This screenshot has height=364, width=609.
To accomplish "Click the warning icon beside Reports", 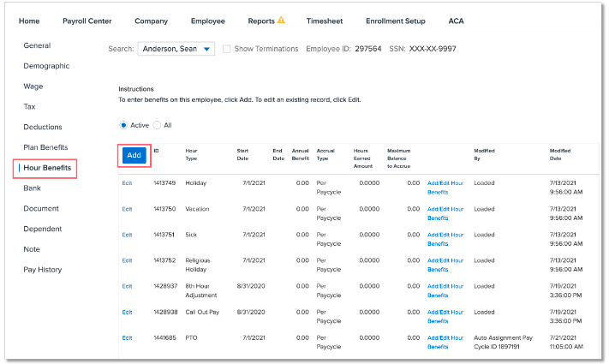I will pos(281,21).
